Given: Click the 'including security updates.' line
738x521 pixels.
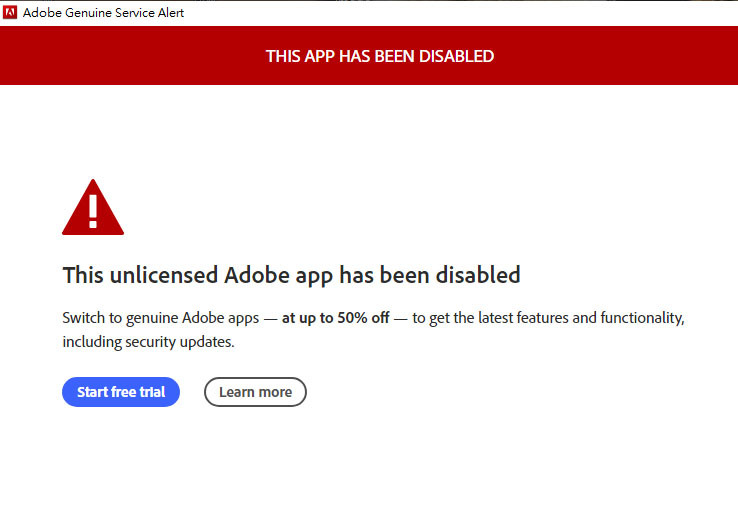Looking at the screenshot, I should click(148, 342).
